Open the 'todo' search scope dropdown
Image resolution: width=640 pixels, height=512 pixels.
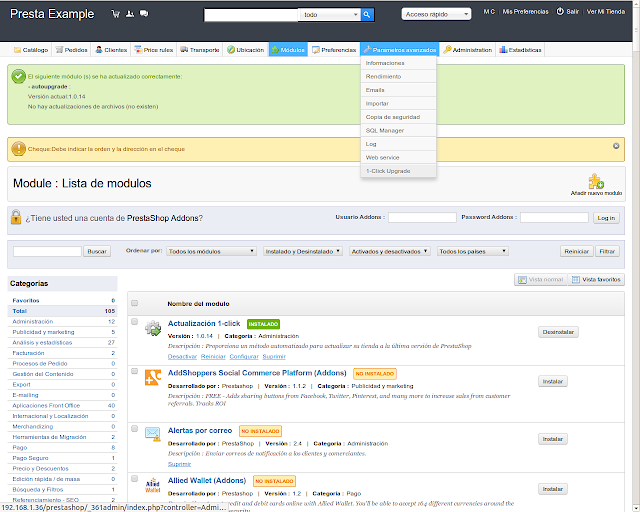coord(330,15)
